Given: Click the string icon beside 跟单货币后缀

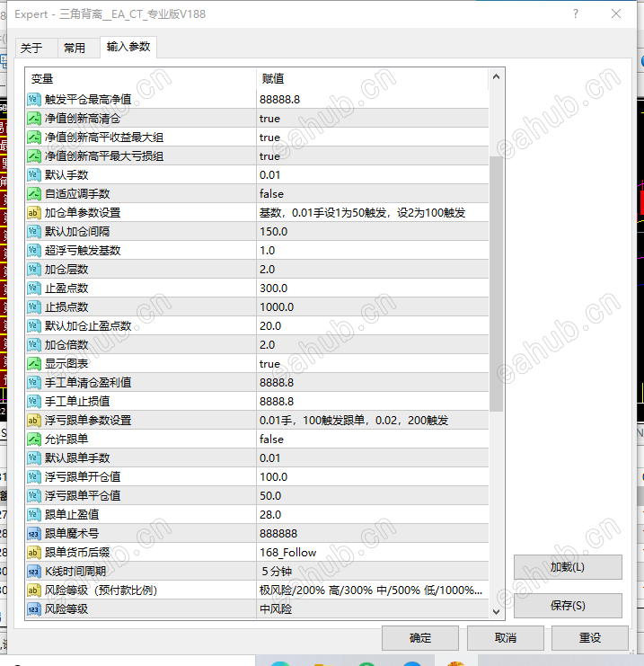Looking at the screenshot, I should tap(34, 553).
